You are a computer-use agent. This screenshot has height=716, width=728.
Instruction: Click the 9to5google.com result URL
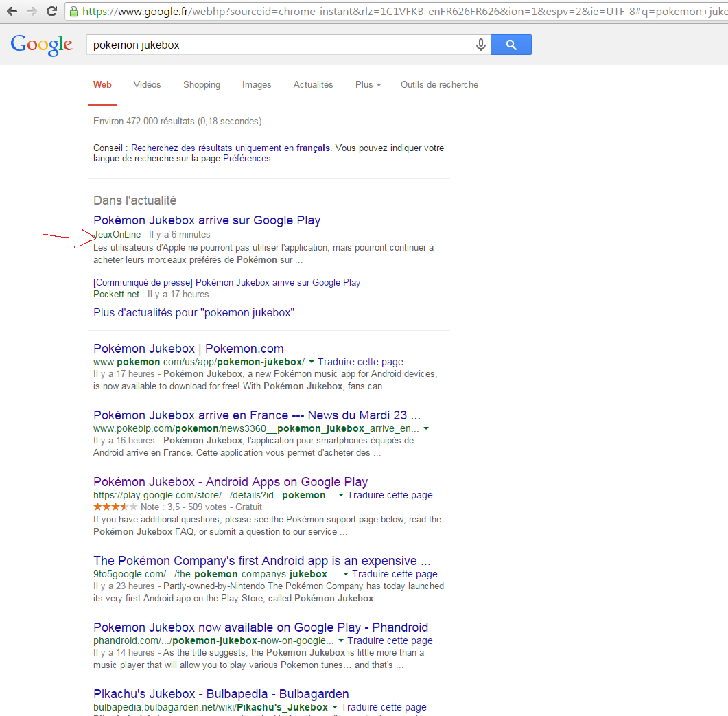click(x=216, y=575)
